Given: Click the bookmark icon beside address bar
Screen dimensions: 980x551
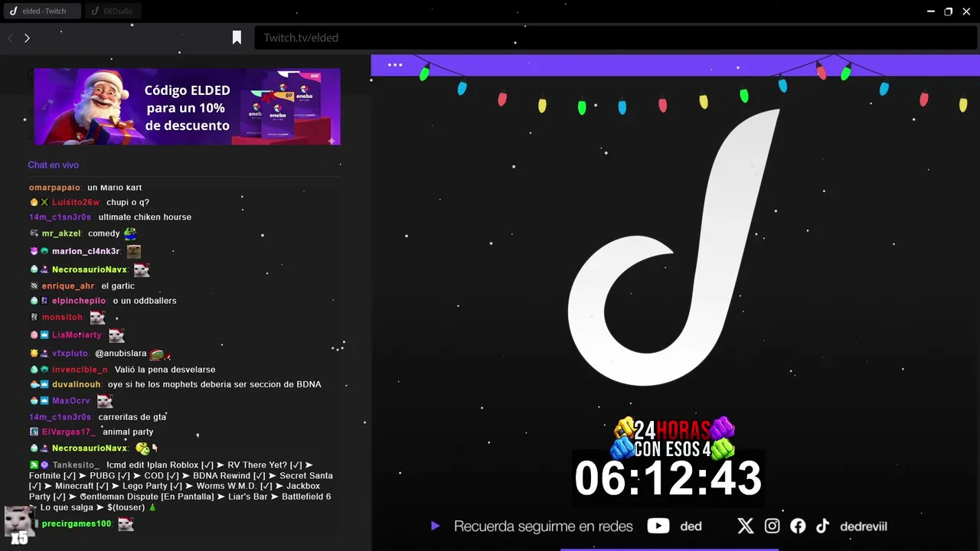Looking at the screenshot, I should 237,37.
